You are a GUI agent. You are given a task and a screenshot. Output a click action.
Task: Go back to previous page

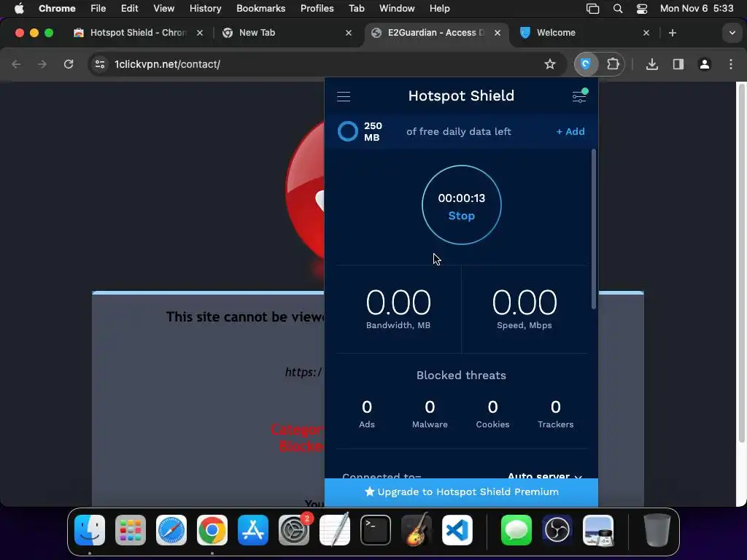click(16, 64)
